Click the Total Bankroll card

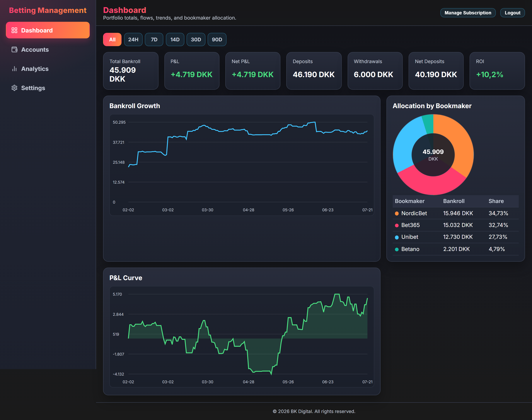coord(131,71)
